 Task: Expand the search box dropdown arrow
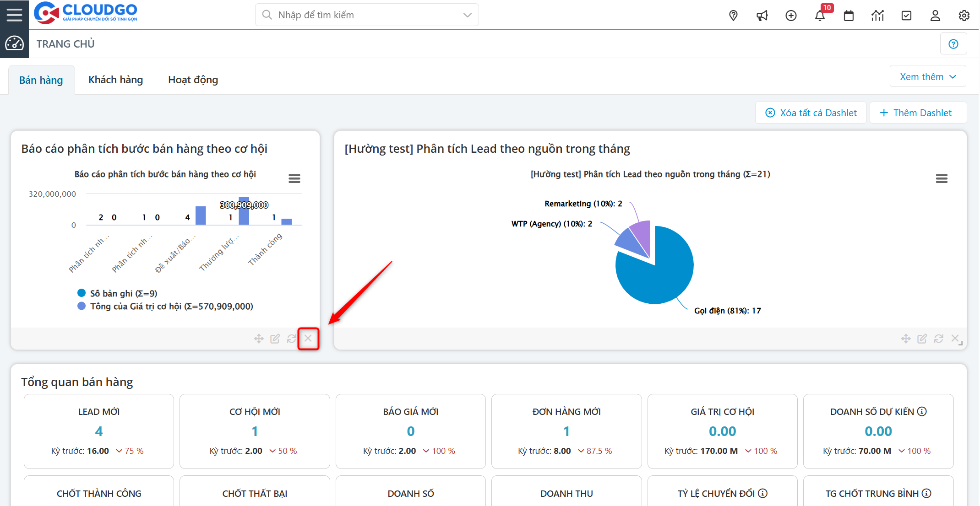point(467,15)
